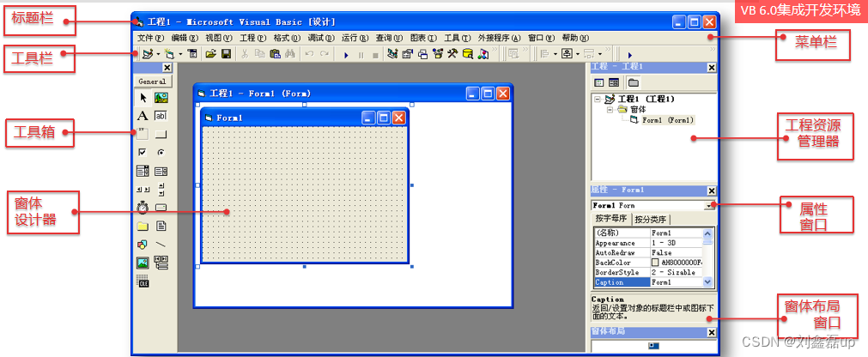This screenshot has width=868, height=357.
Task: Open Data View Window toolbar icon
Action: pos(468,54)
